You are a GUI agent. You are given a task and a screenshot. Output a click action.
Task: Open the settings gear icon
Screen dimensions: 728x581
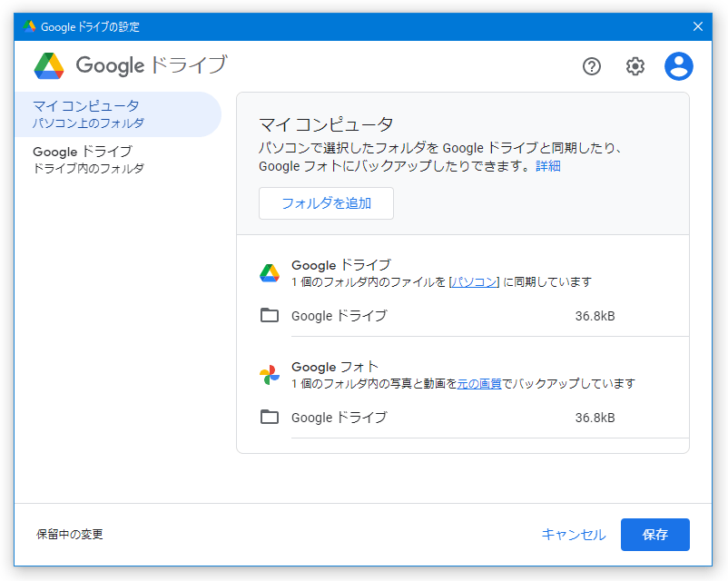click(635, 66)
